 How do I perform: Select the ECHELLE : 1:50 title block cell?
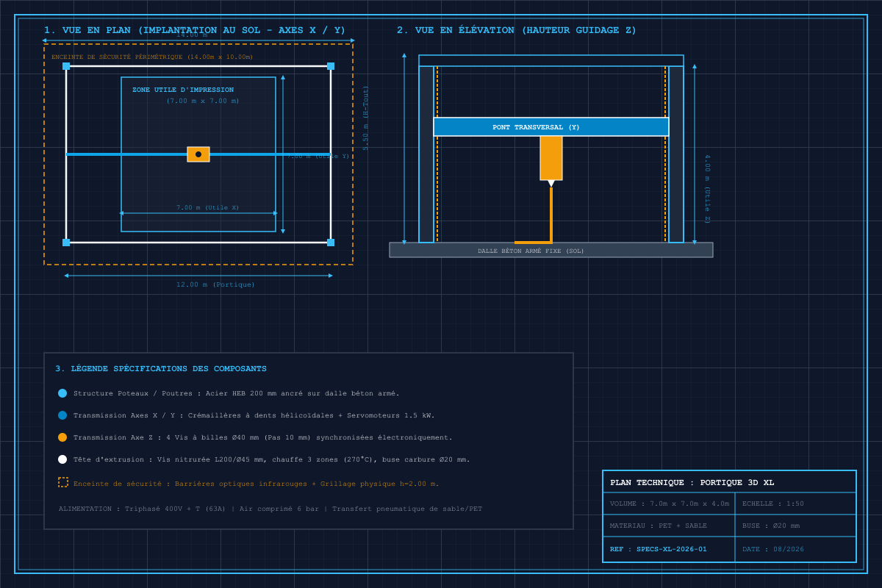click(795, 503)
